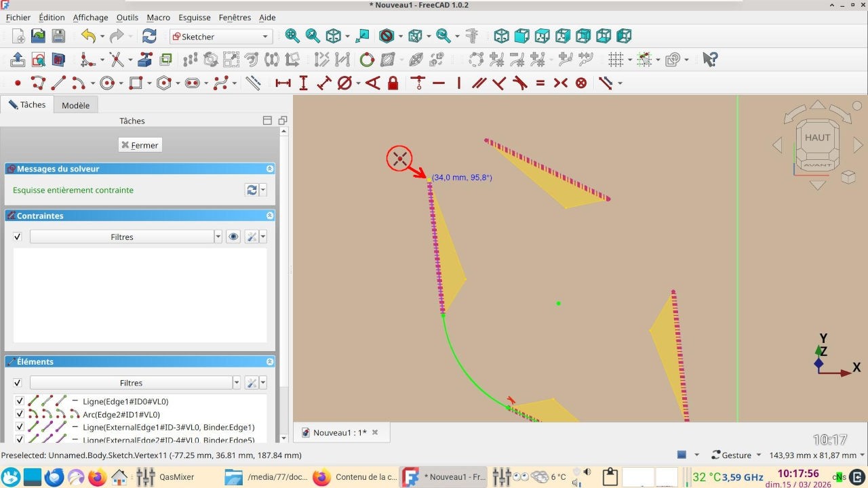868x488 pixels.
Task: Select the Create rectangle tool
Action: pos(136,83)
